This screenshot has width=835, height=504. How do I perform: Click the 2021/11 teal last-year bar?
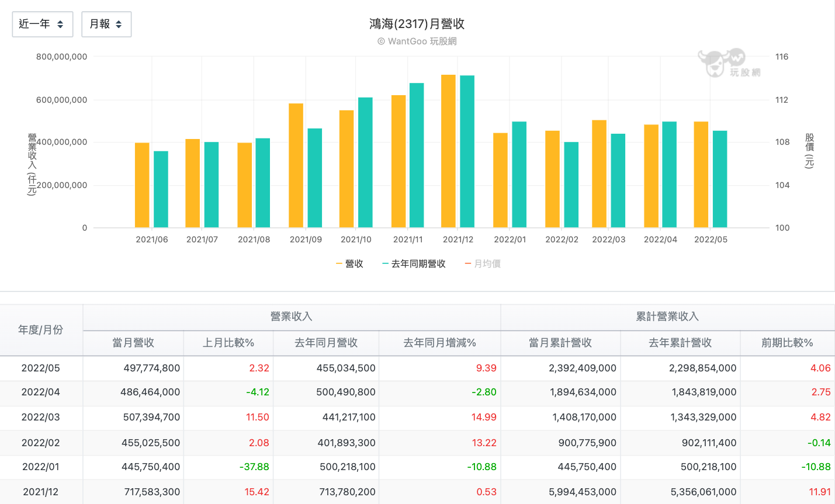[x=417, y=155]
